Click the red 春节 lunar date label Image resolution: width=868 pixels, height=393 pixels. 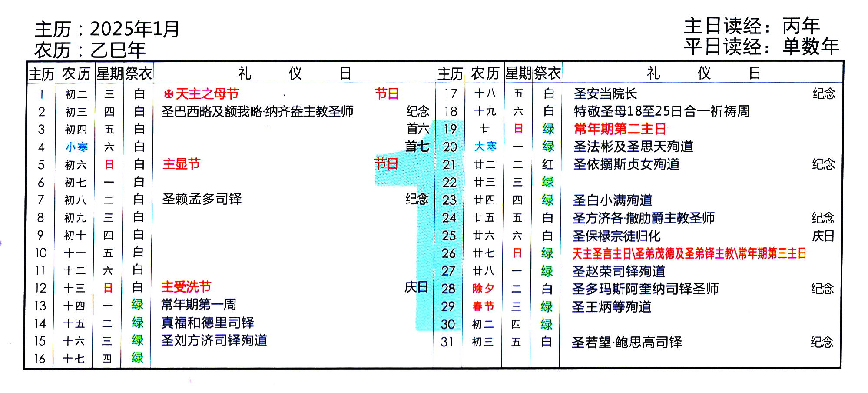pyautogui.click(x=483, y=306)
